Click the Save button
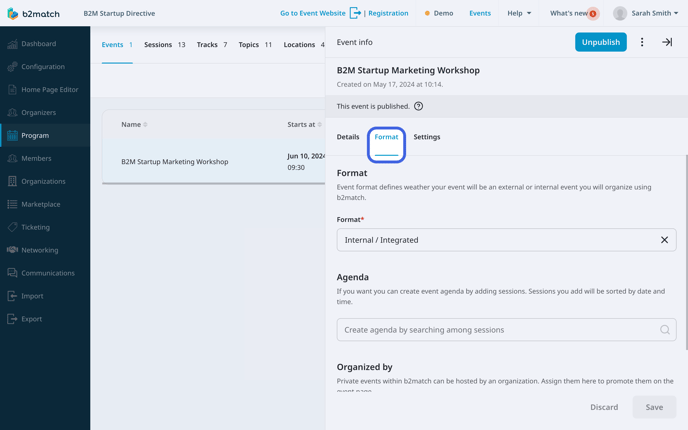Viewport: 688px width, 430px height. (x=654, y=407)
